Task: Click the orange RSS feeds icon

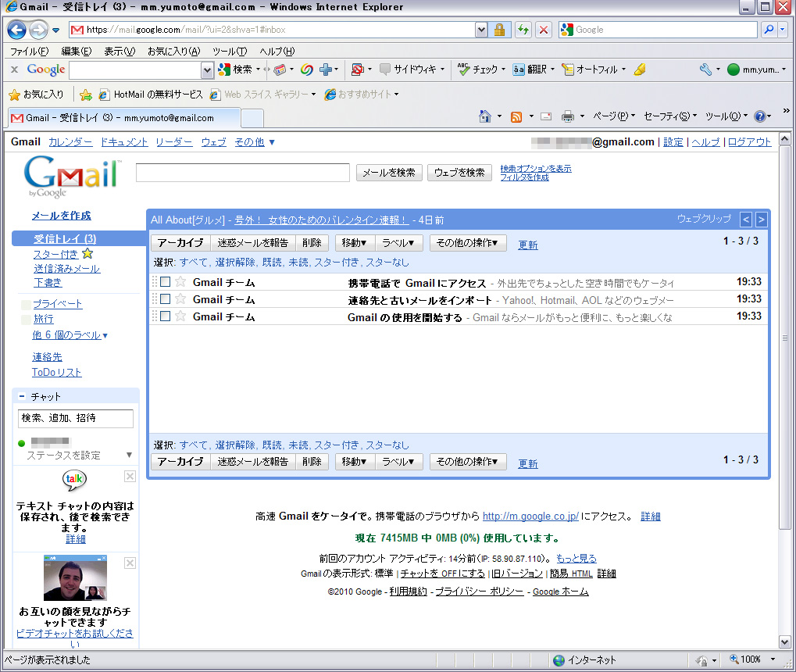Action: pos(516,117)
